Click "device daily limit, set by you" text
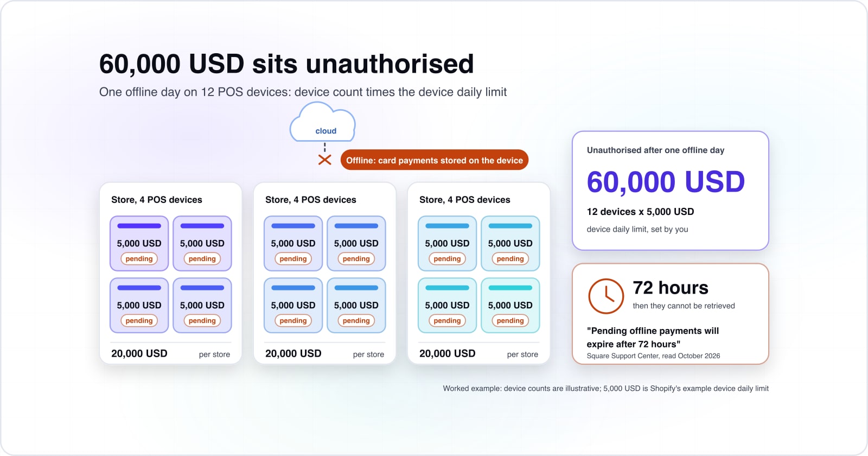 pos(637,229)
